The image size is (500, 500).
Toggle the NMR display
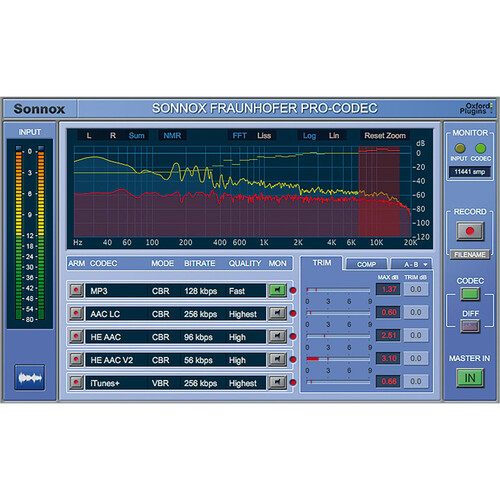(172, 136)
